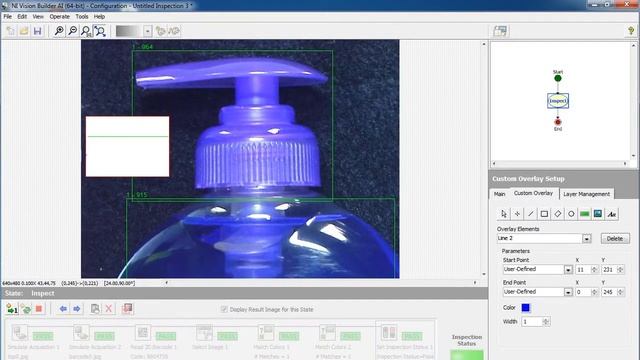Click the red X Delete Step icon
The image size is (640, 360).
(109, 309)
